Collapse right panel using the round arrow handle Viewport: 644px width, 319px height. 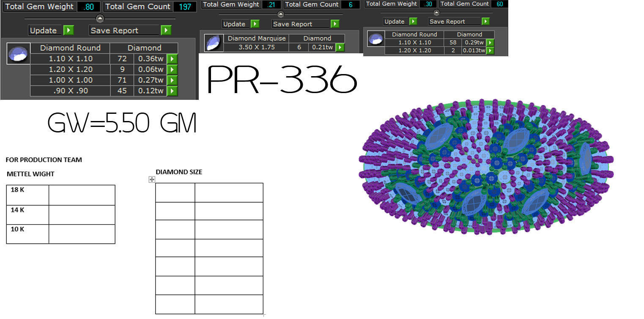pos(436,13)
